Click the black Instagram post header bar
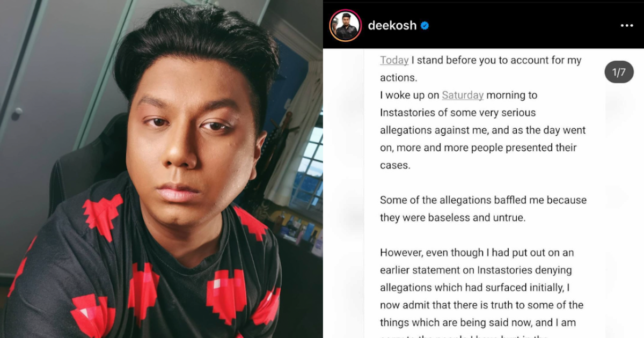The image size is (644, 338). 483,25
